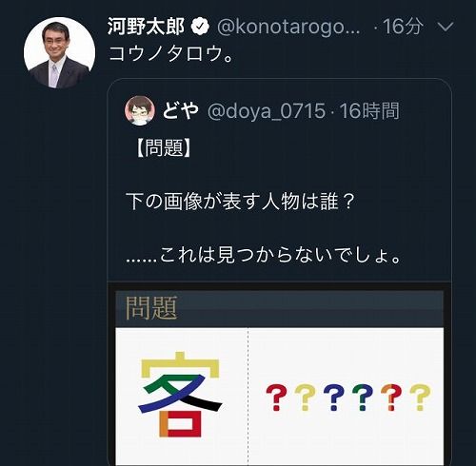Click the orange-red question mark
This screenshot has width=476, height=466.
tap(391, 398)
